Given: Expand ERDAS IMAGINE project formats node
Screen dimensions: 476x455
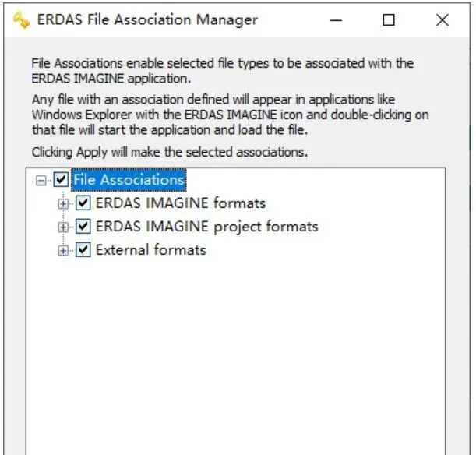Looking at the screenshot, I should [x=64, y=227].
